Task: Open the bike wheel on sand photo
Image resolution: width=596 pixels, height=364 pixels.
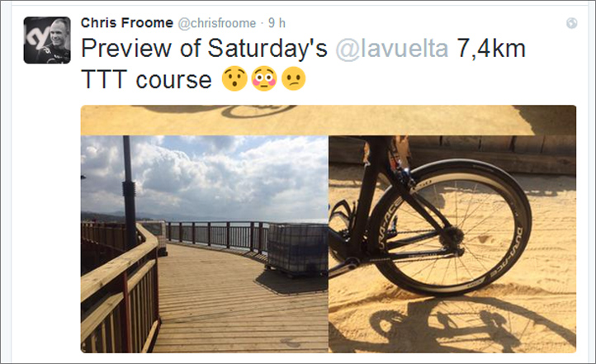Action: [x=452, y=244]
